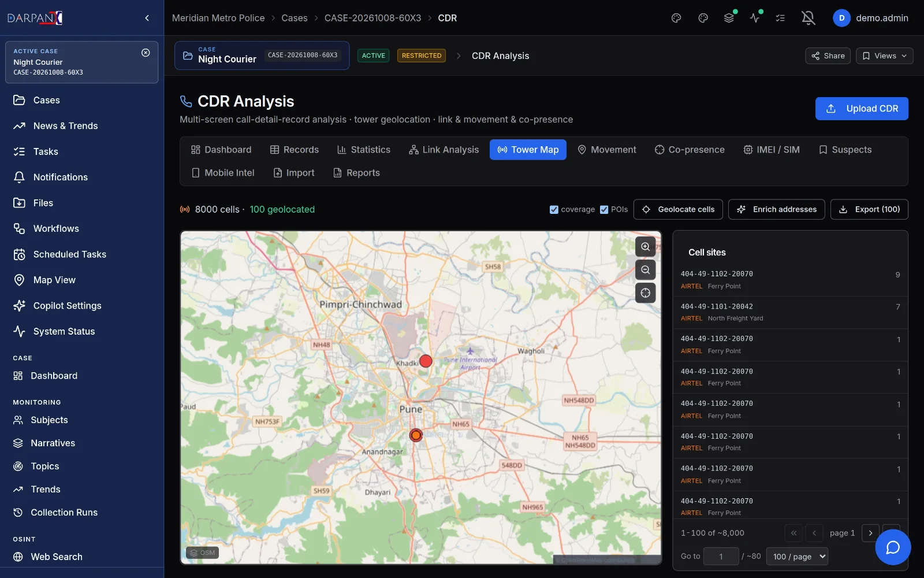Switch to the Movement tab
Image resolution: width=924 pixels, height=578 pixels.
[x=607, y=150]
